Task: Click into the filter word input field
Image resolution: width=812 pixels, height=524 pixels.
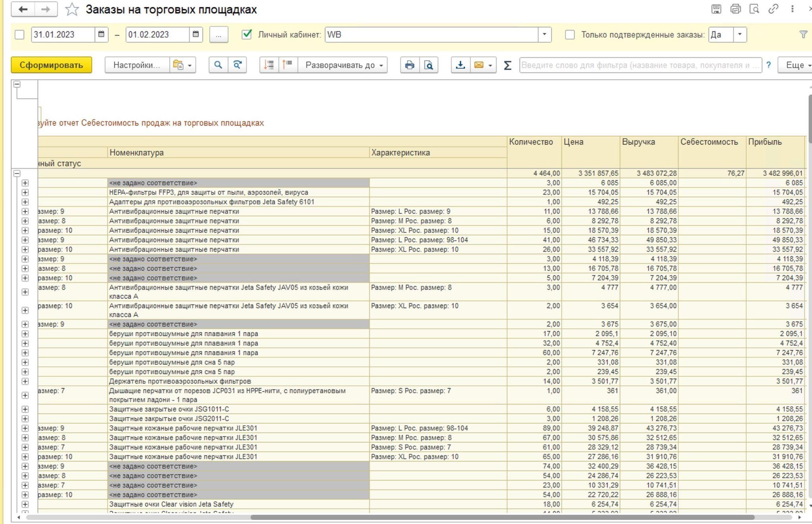Action: click(640, 65)
